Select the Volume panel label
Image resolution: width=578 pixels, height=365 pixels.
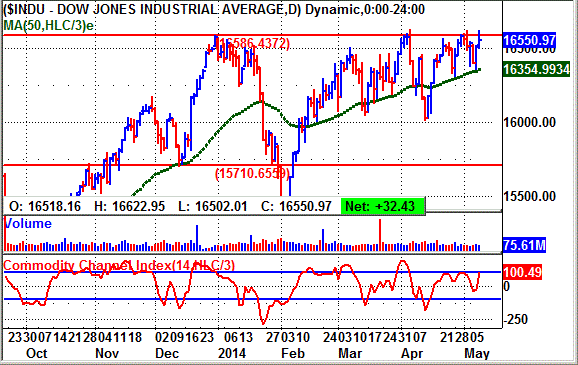point(28,223)
